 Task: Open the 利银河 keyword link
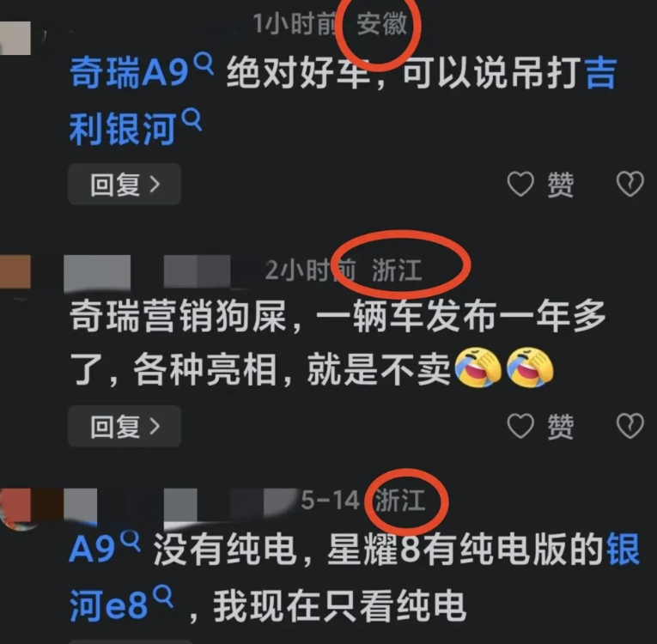pyautogui.click(x=122, y=129)
